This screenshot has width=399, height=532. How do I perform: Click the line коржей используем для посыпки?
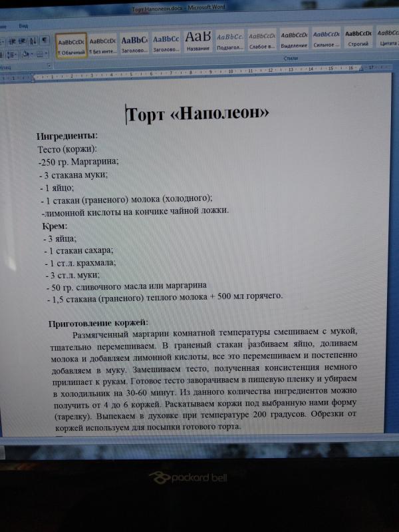(148, 427)
